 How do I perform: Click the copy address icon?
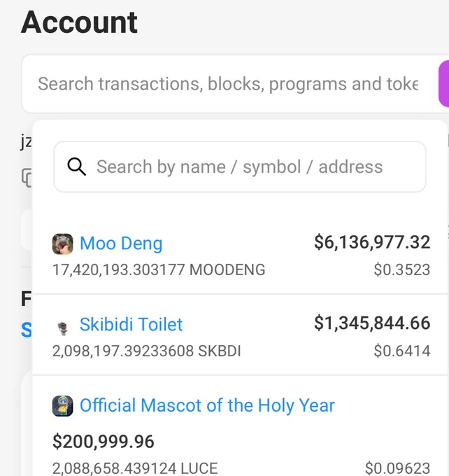pyautogui.click(x=27, y=178)
